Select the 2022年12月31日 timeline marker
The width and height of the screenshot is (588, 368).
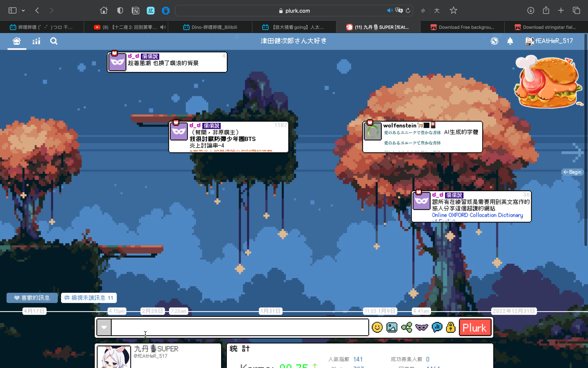pyautogui.click(x=514, y=311)
